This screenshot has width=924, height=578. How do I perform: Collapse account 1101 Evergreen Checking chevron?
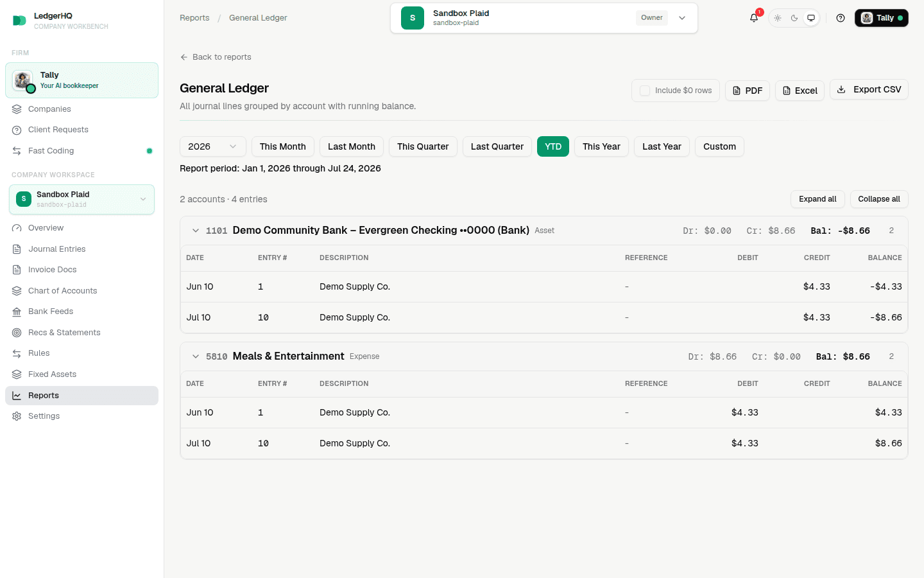point(196,231)
